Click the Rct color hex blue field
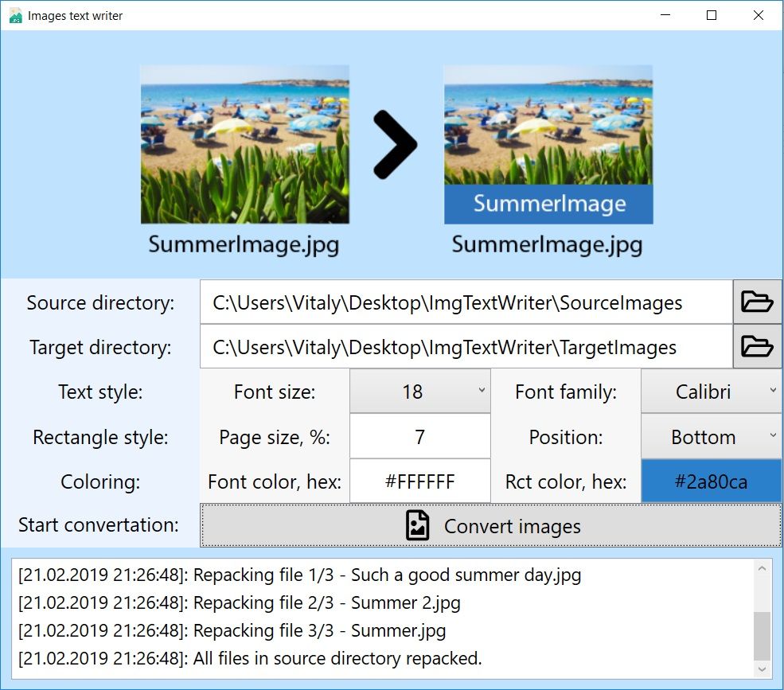This screenshot has height=690, width=784. (x=711, y=481)
